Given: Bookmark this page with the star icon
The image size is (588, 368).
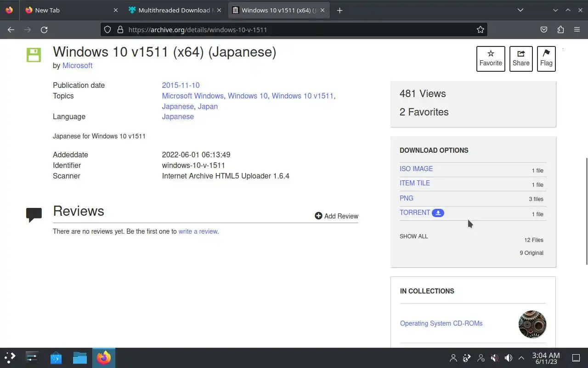Looking at the screenshot, I should 481,29.
